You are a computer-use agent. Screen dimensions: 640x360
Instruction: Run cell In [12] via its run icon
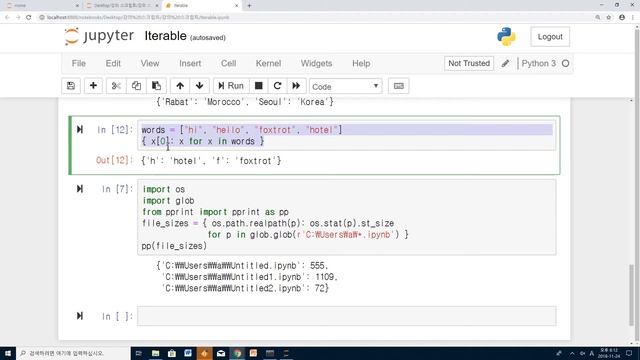coord(80,130)
